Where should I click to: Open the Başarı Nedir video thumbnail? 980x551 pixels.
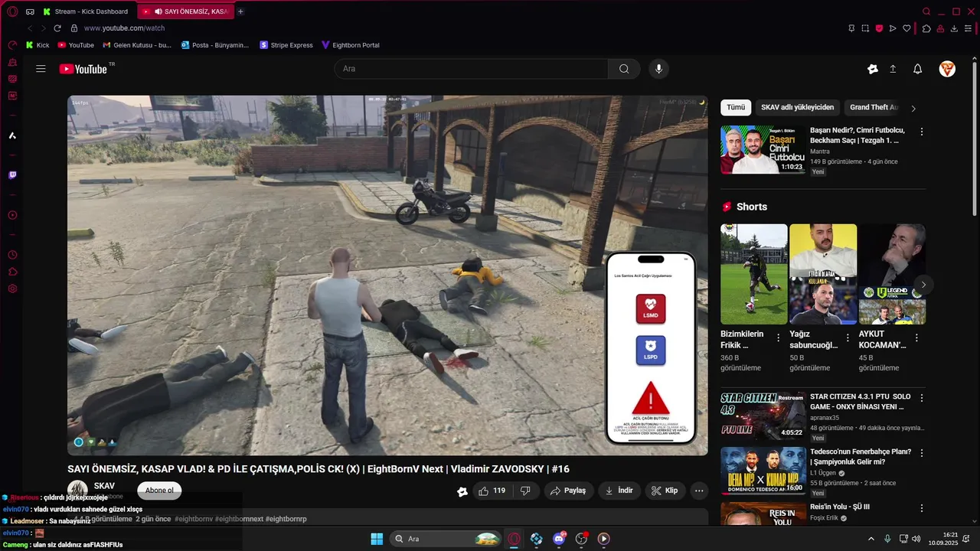click(763, 150)
